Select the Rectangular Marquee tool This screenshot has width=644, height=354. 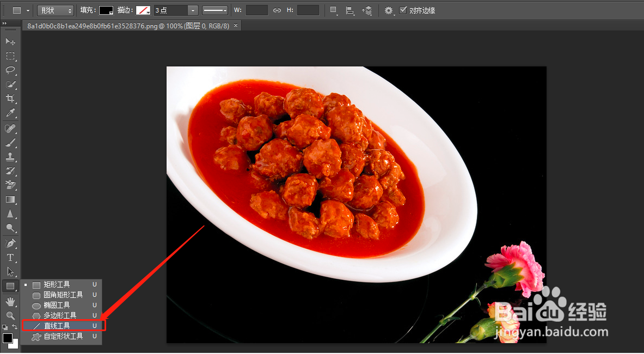10,56
